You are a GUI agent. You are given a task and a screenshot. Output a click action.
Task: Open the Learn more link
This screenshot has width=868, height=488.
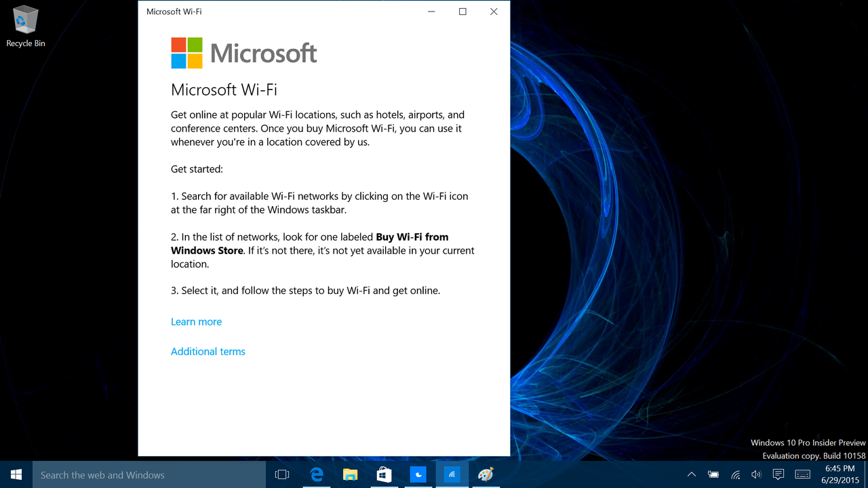tap(196, 322)
